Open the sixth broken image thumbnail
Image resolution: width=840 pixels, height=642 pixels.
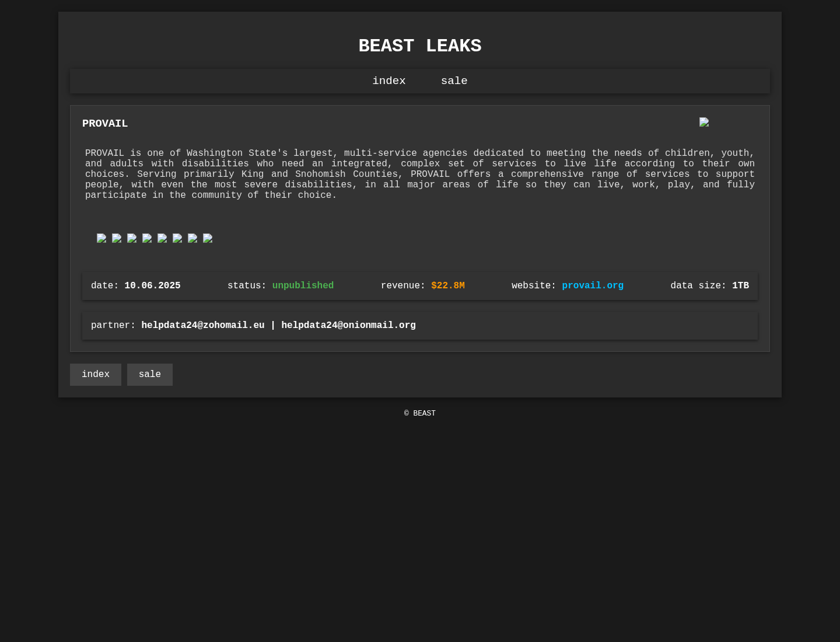tap(177, 238)
